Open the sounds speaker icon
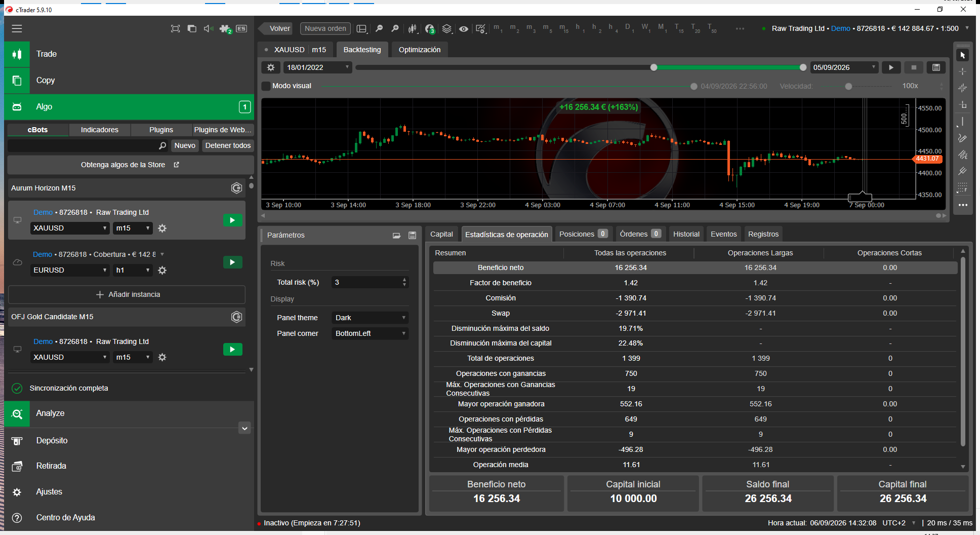This screenshot has height=535, width=980. click(208, 29)
